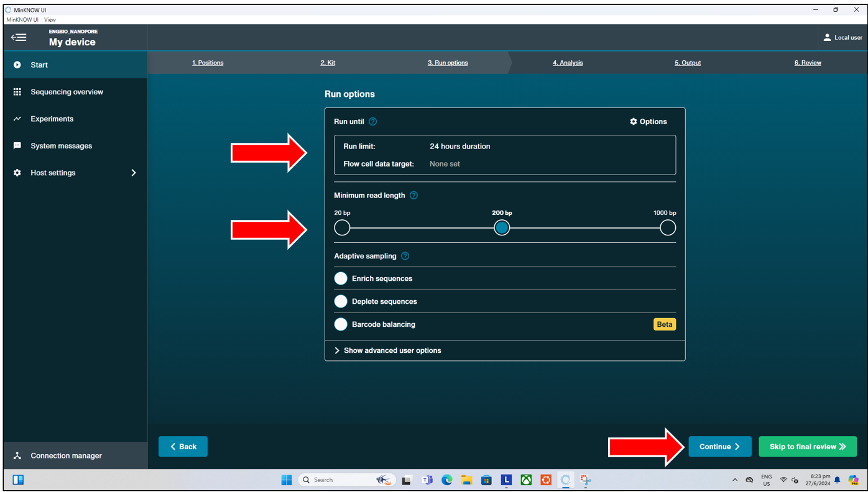
Task: Go to step 1. Positions
Action: [x=208, y=63]
